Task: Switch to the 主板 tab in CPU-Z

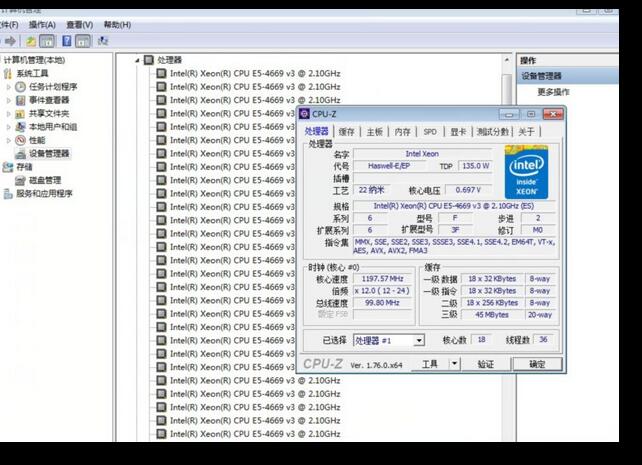Action: point(375,132)
